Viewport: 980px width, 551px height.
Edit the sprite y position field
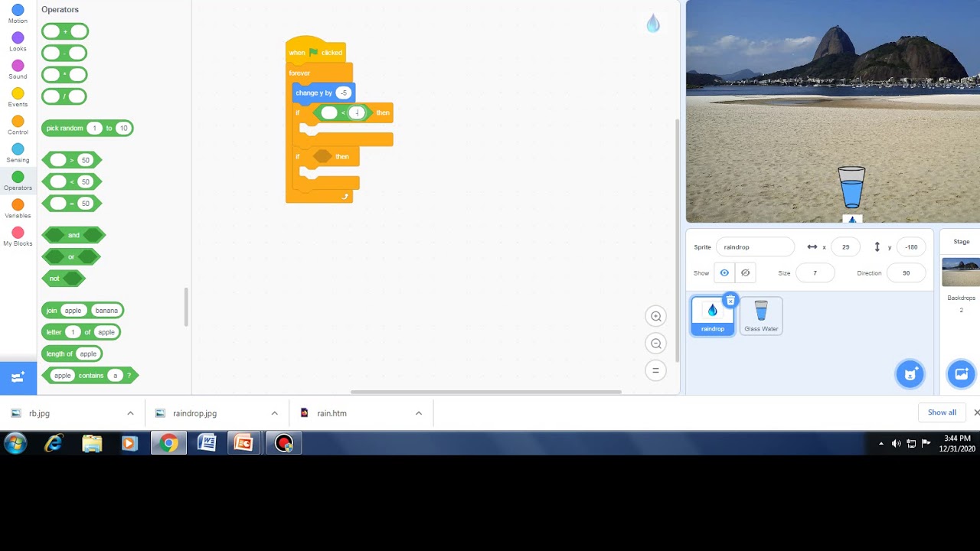click(x=910, y=247)
